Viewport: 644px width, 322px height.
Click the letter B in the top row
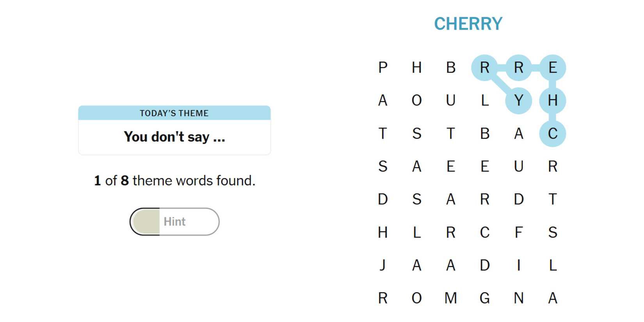click(451, 68)
